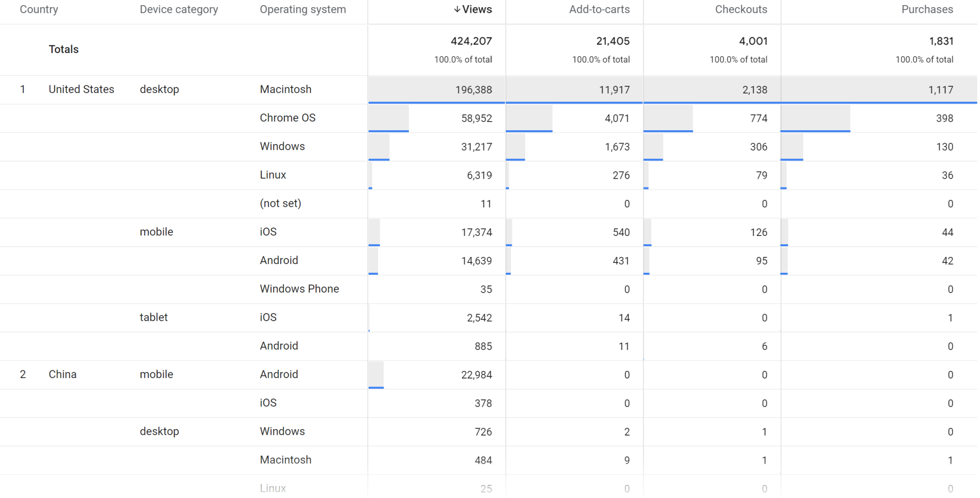Select the China country cell
This screenshot has width=980, height=498.
point(62,374)
